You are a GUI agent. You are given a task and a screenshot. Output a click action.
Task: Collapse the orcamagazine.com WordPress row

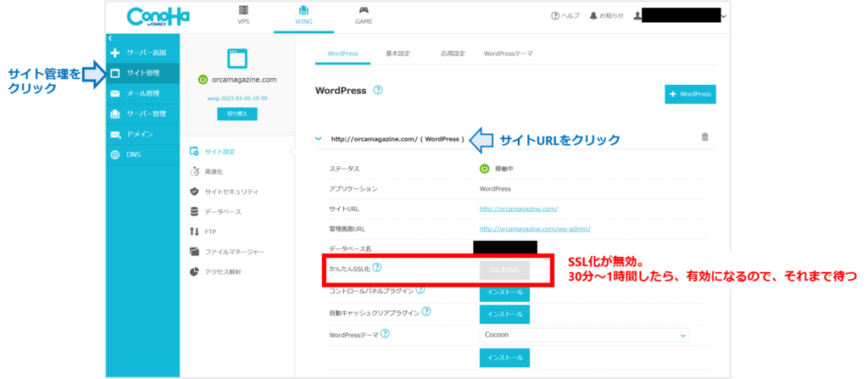(x=318, y=139)
